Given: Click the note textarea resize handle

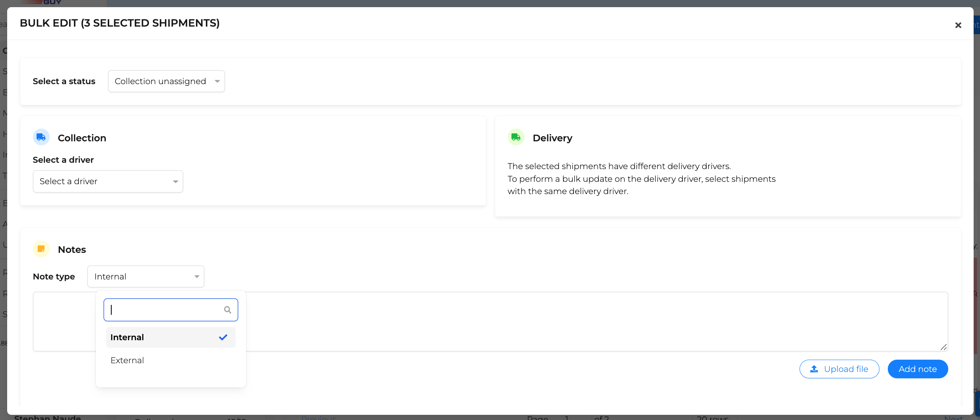Looking at the screenshot, I should pos(943,347).
